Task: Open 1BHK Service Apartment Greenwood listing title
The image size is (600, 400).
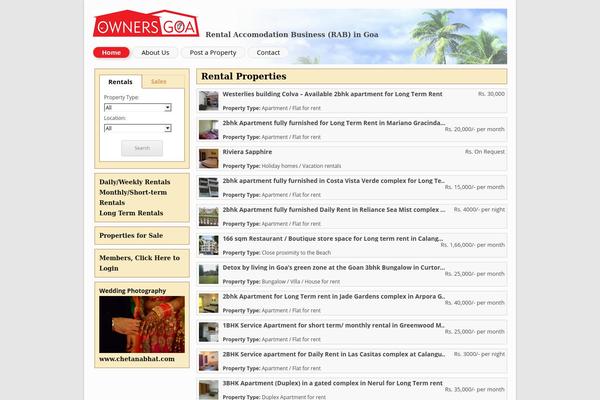Action: (x=334, y=325)
